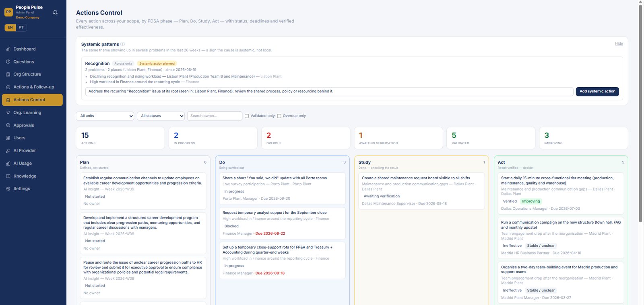Open the Awaiting verification stat card
Viewport: 644px width, 305px height.
[398, 138]
